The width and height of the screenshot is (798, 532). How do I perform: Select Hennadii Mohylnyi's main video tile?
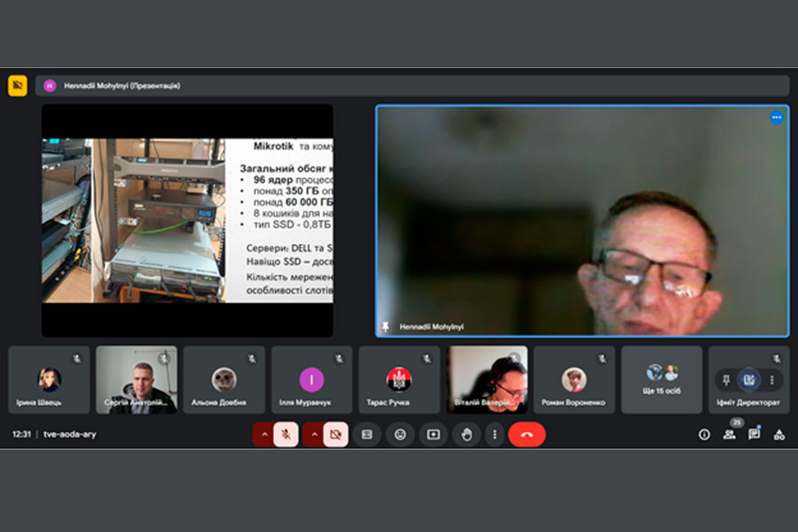(583, 221)
